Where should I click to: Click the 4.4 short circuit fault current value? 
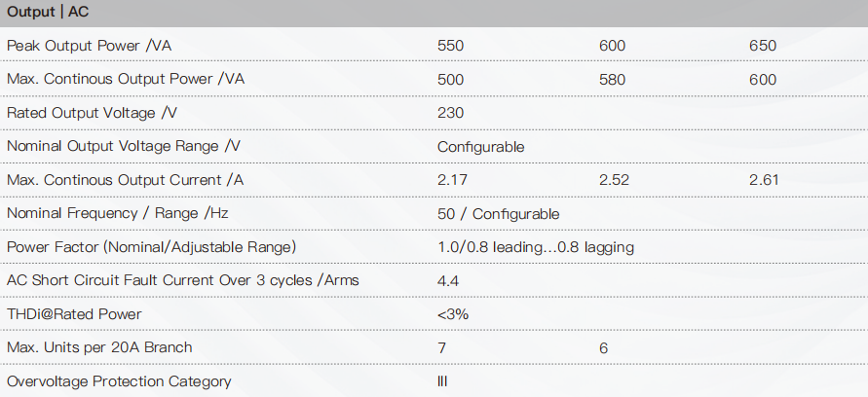(x=448, y=281)
